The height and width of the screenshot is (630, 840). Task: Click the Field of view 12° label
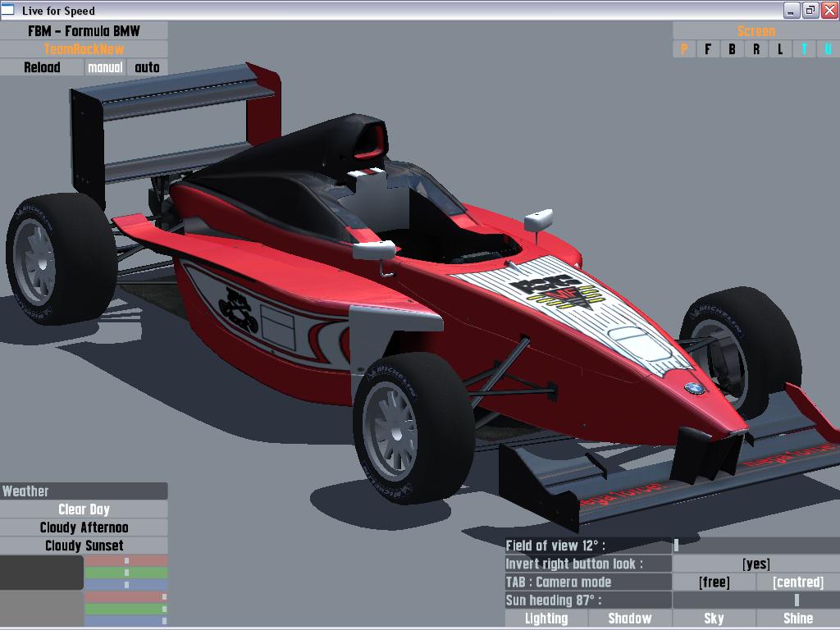tap(588, 546)
